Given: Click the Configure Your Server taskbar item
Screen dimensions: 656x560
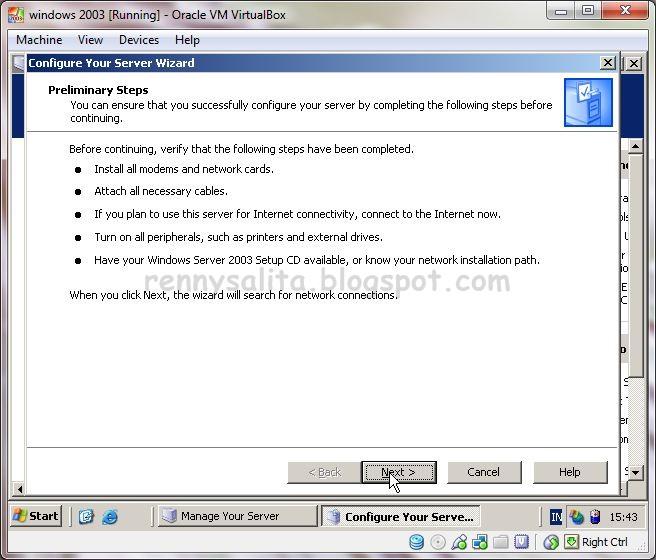Looking at the screenshot, I should click(401, 517).
